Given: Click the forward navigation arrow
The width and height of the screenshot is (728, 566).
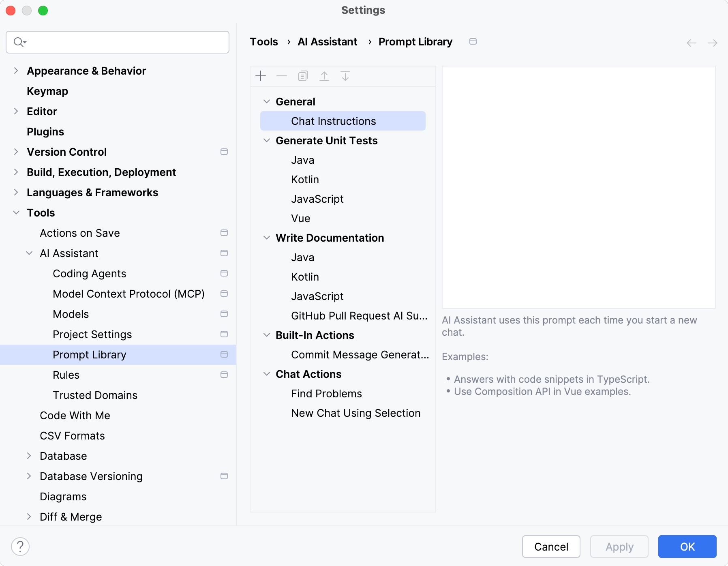Looking at the screenshot, I should [712, 43].
